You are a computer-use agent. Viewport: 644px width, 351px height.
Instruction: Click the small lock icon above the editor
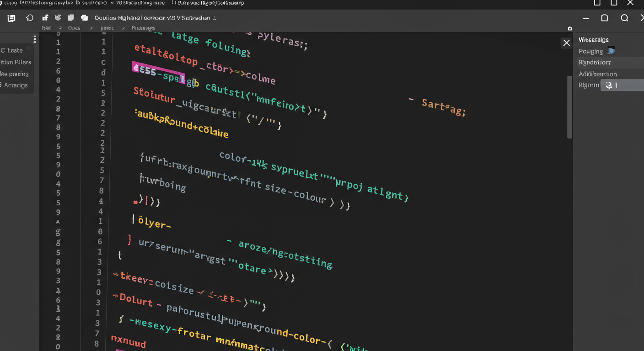[569, 28]
